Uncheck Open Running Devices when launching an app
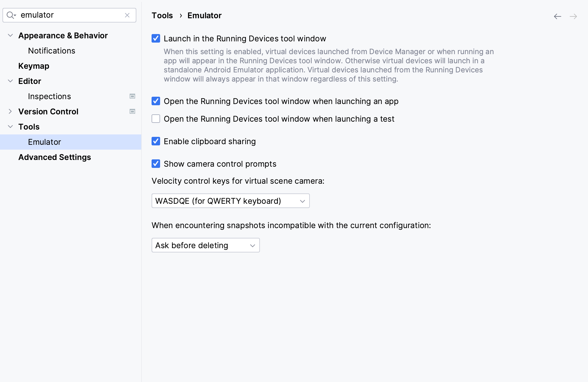Image resolution: width=588 pixels, height=382 pixels. 156,101
